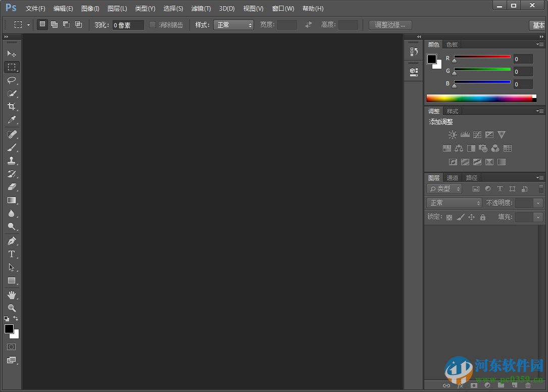Open the 滤镜 menu
Viewport: 548px width, 392px height.
click(200, 8)
